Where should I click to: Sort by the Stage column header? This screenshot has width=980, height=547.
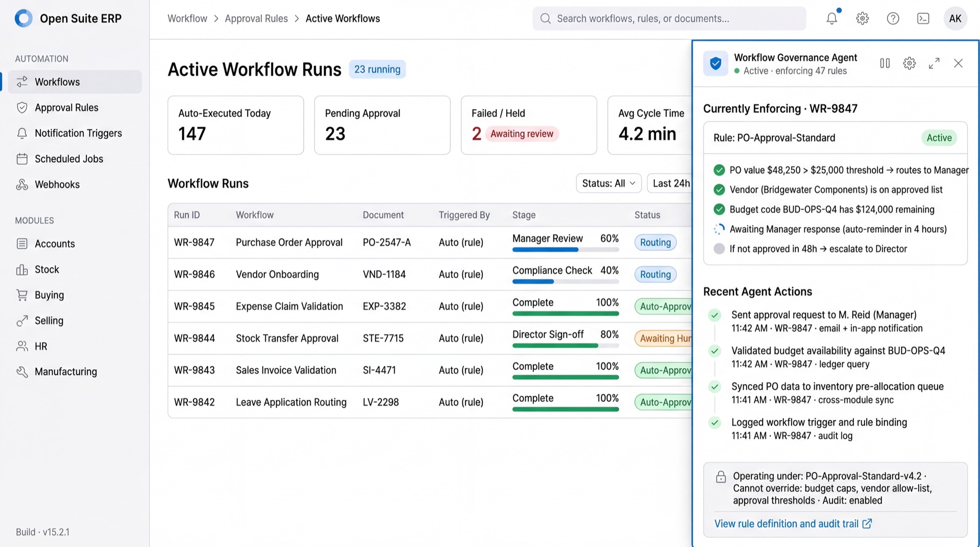click(524, 215)
